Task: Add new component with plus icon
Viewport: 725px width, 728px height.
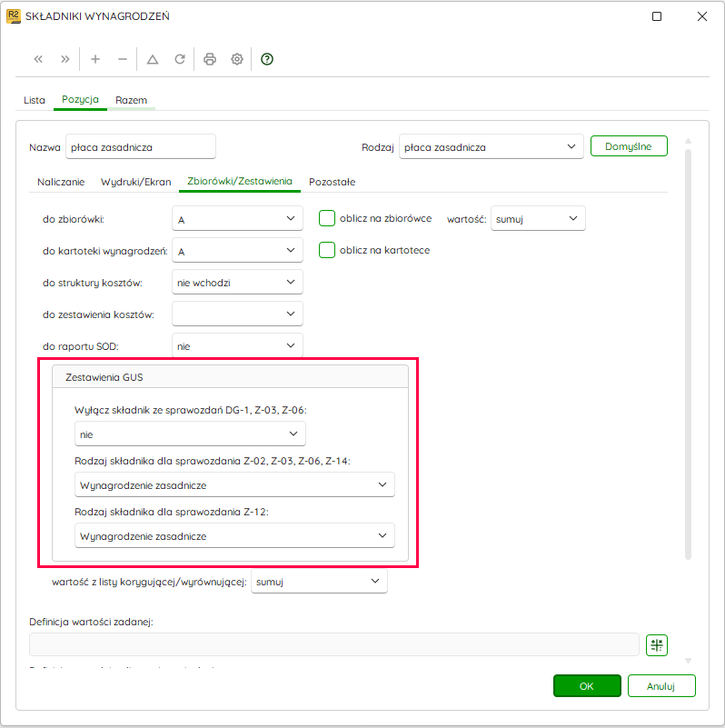Action: (95, 59)
